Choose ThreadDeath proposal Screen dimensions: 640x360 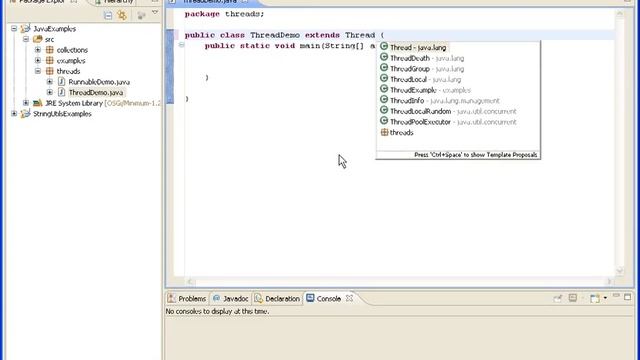pos(458,58)
